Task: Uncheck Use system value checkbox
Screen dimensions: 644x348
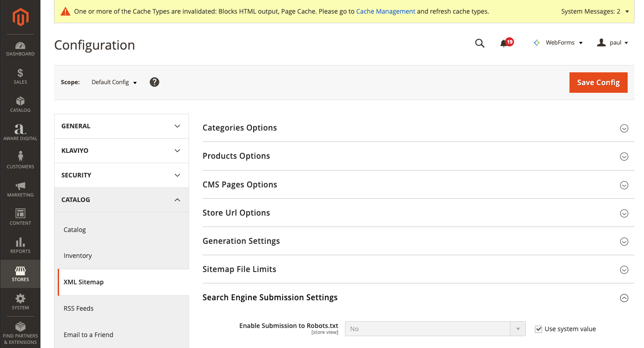Action: pos(539,329)
